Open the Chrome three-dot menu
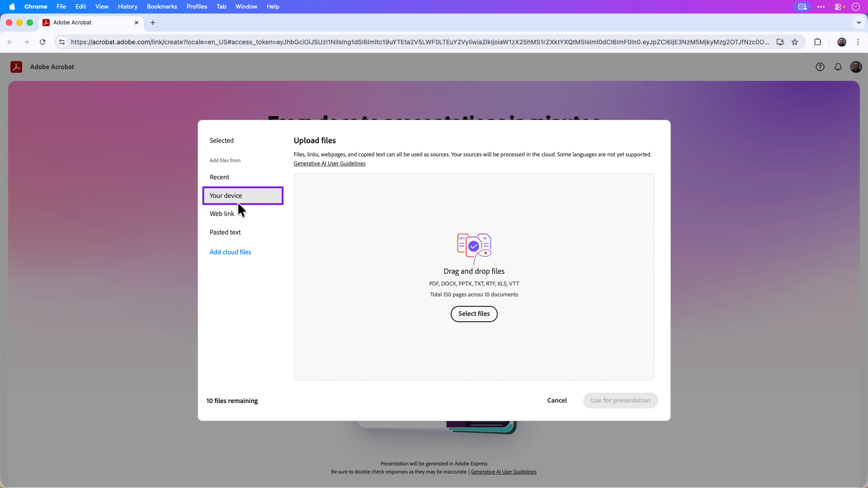868x488 pixels. (x=858, y=42)
